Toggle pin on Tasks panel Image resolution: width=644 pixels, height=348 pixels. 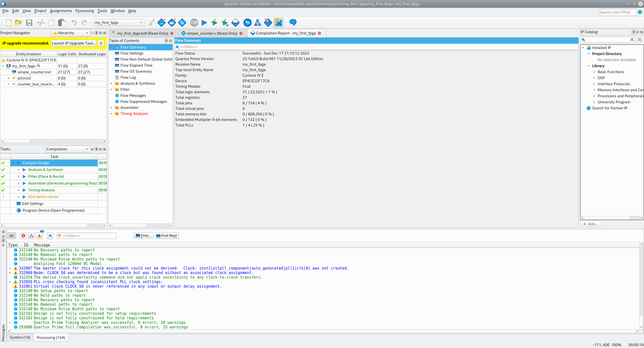click(96, 149)
